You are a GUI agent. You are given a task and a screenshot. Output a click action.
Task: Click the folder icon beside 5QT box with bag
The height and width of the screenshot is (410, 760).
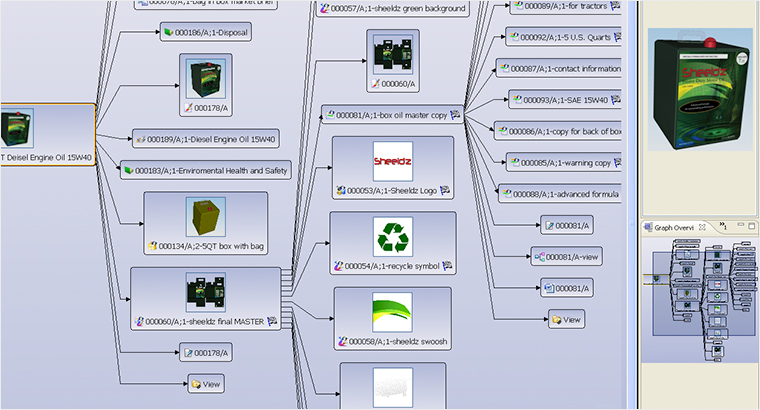click(x=153, y=245)
